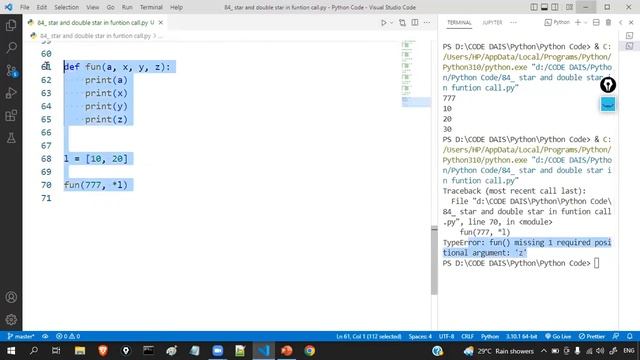Click the Open Changes icon in editor toolbar
The image size is (640, 360).
(402, 23)
